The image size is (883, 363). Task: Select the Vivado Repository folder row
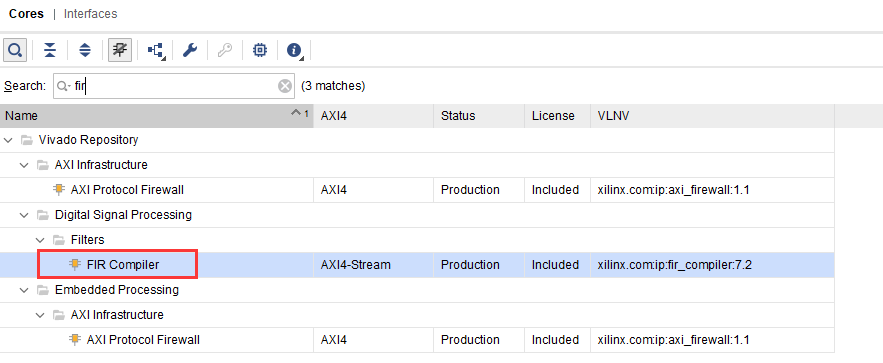click(417, 140)
